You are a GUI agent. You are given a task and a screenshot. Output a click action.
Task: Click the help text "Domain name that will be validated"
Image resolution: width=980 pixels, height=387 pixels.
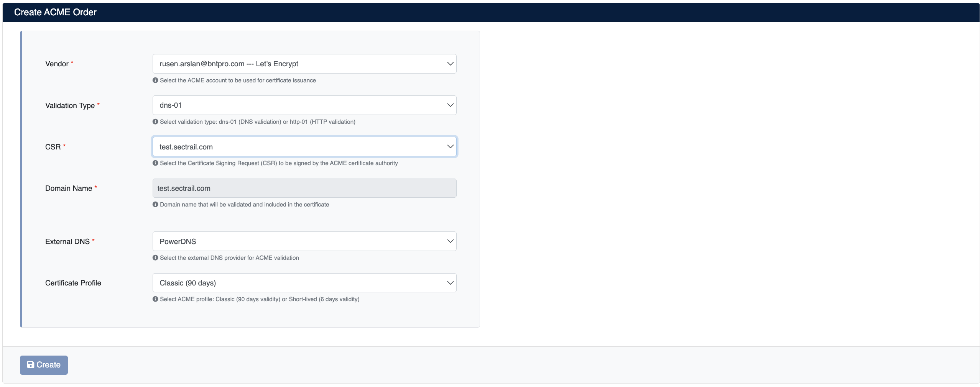click(x=244, y=205)
